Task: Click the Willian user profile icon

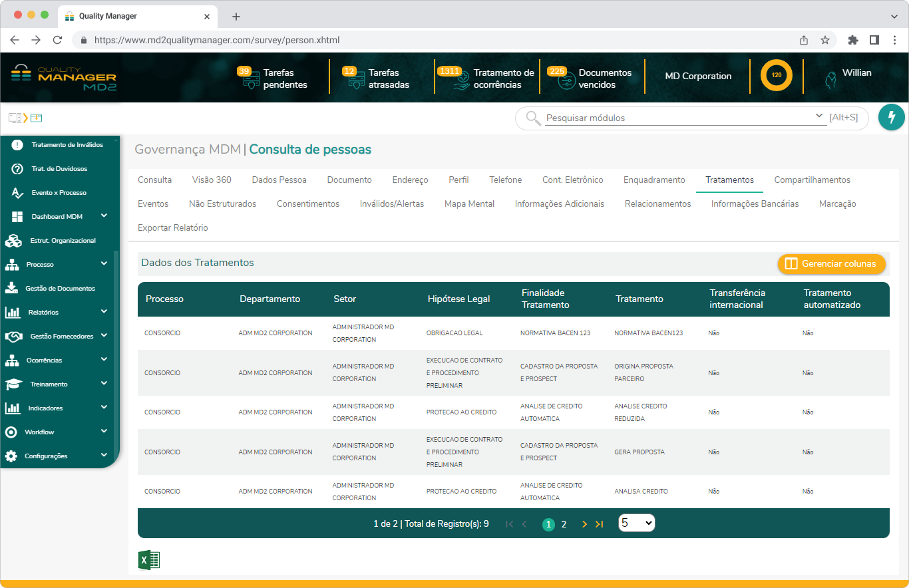Action: (x=830, y=79)
